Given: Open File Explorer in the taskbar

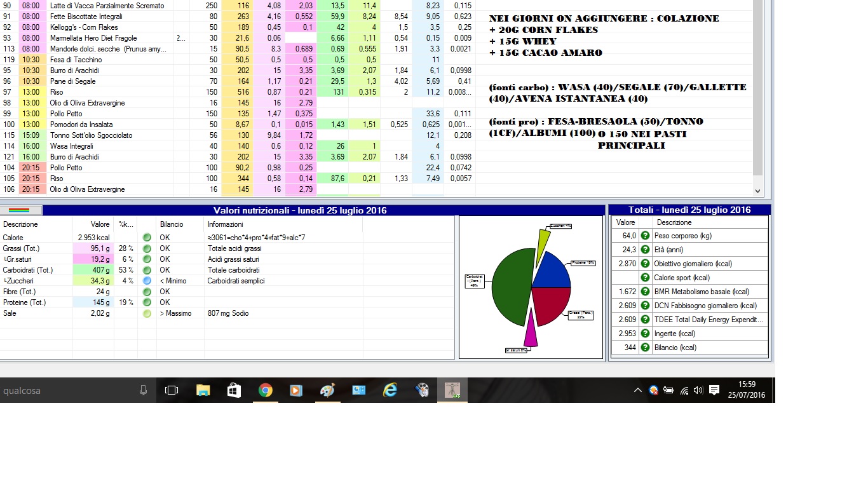Looking at the screenshot, I should (203, 391).
